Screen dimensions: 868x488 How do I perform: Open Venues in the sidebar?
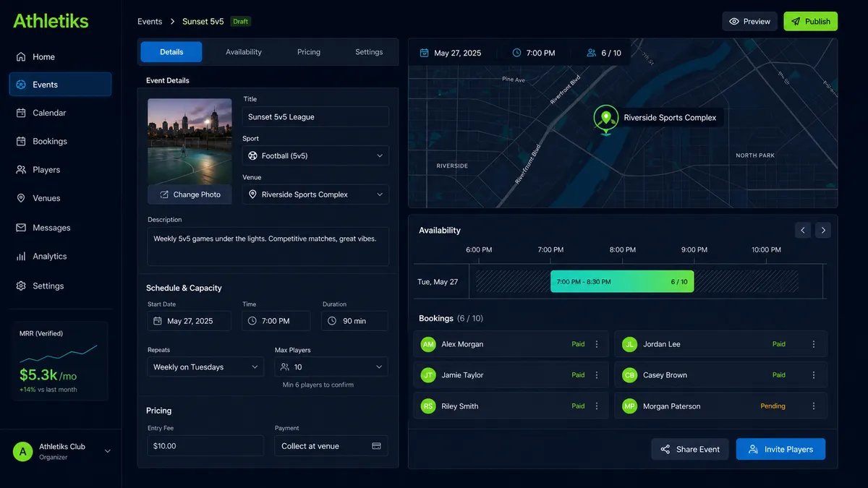coord(60,198)
